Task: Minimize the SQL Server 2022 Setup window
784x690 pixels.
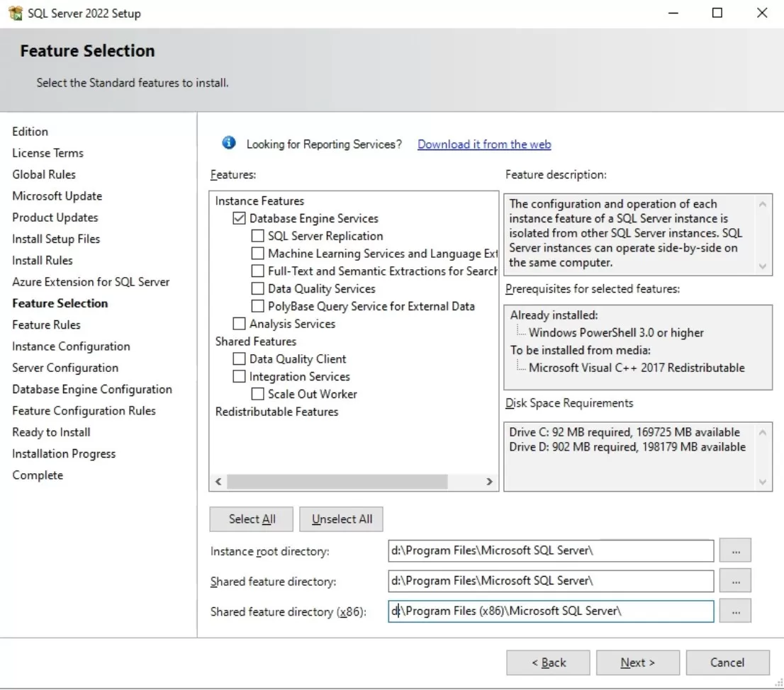Action: 673,13
